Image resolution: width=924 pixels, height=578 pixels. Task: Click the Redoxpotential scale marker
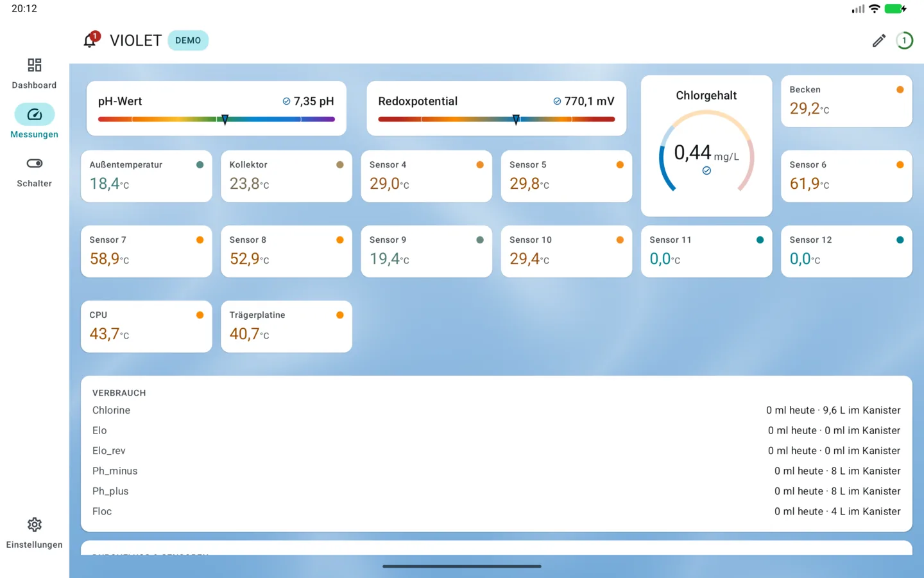coord(516,119)
